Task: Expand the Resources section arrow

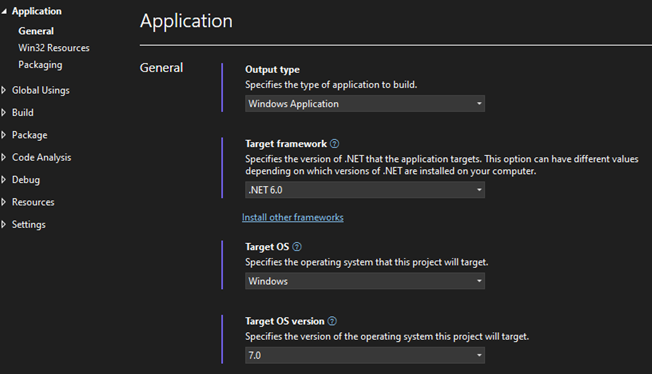Action: (4, 202)
